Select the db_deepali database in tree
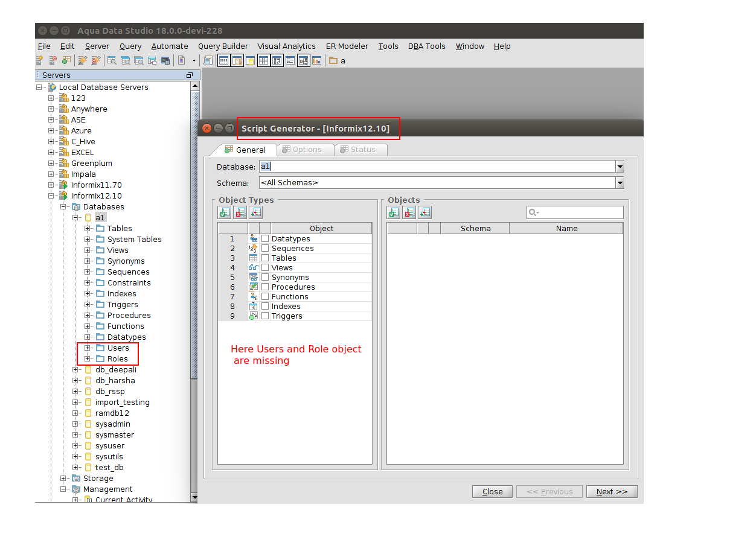 coord(115,369)
